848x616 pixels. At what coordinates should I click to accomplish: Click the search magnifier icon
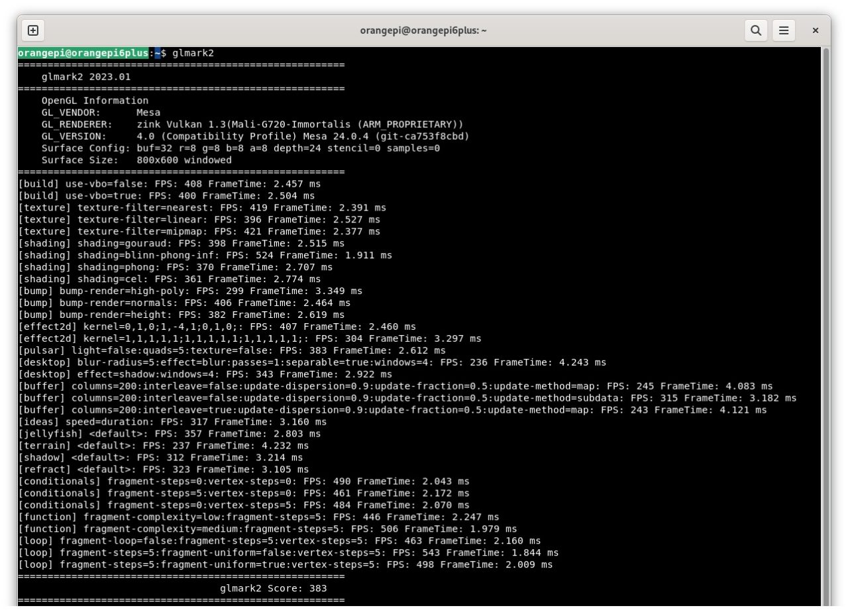755,30
